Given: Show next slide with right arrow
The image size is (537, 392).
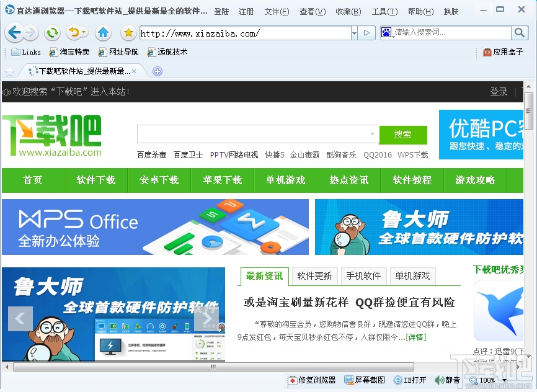Looking at the screenshot, I should pos(206,319).
